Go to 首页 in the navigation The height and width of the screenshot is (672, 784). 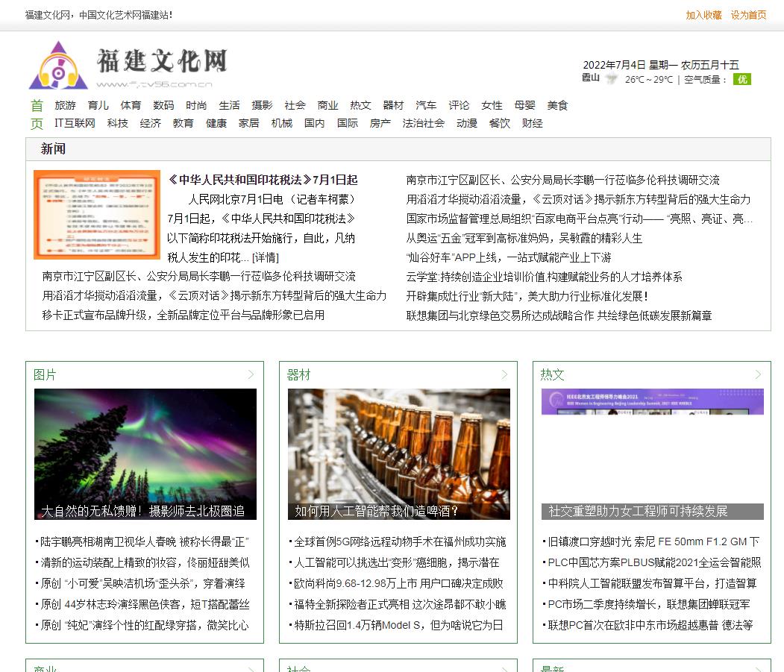point(37,114)
